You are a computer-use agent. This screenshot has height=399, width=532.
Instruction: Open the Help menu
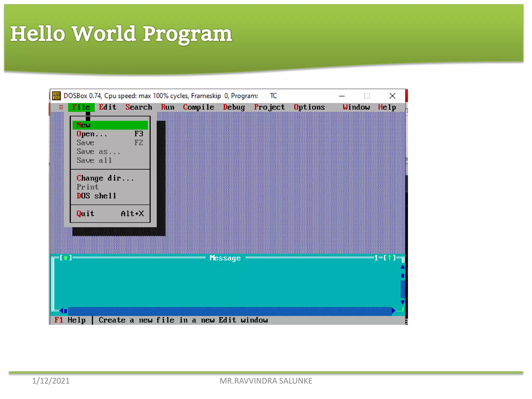[387, 107]
